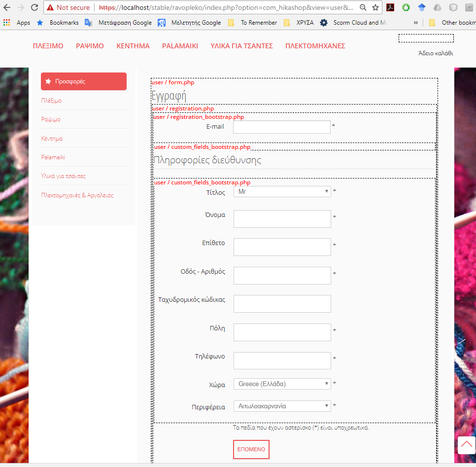
Task: Open the To Remember bookmarks folder
Action: (253, 23)
